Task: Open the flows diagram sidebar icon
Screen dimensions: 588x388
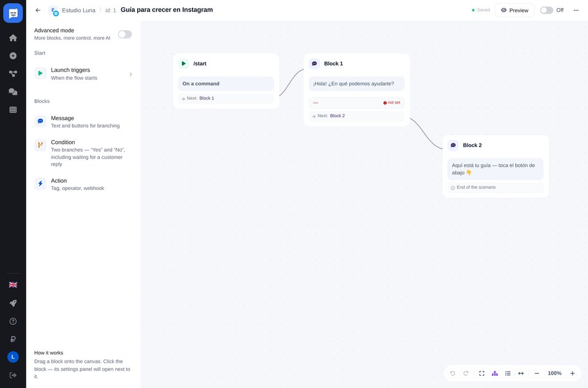Action: (x=13, y=74)
